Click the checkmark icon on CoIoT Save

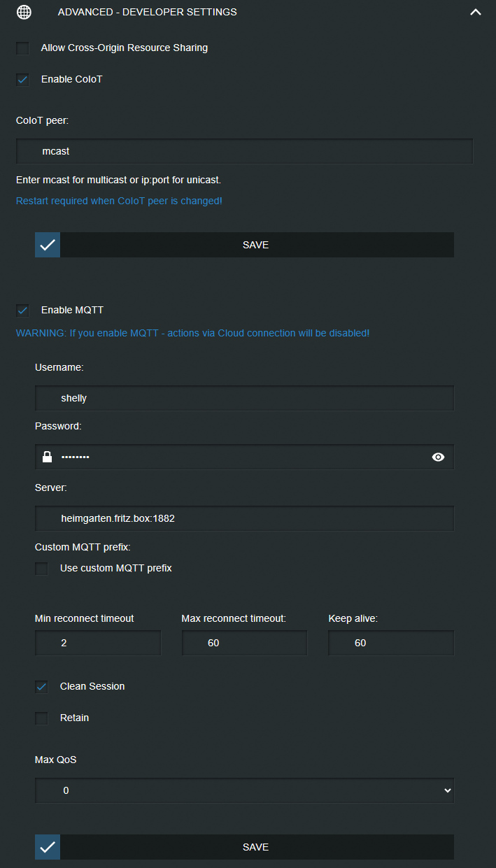(x=48, y=245)
